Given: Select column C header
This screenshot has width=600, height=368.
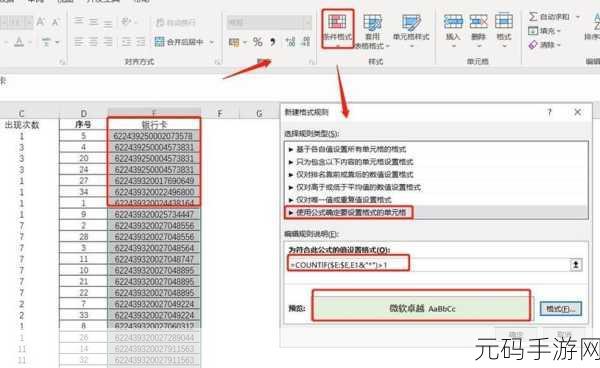Looking at the screenshot, I should (22, 114).
